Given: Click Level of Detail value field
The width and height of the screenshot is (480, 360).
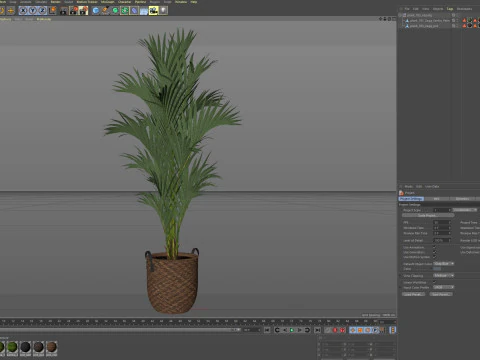Looking at the screenshot, I should point(442,240).
